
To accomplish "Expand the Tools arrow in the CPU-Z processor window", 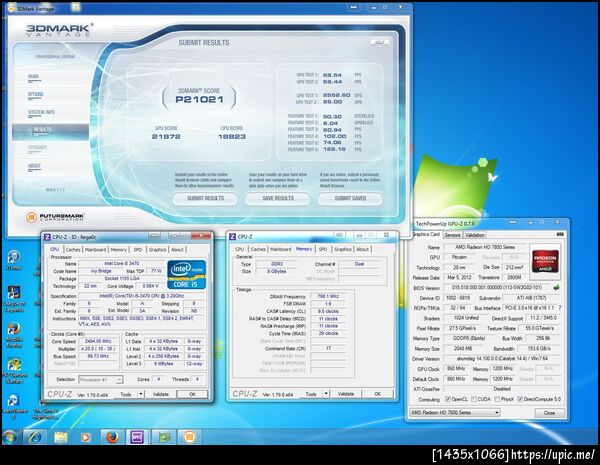I will click(141, 394).
